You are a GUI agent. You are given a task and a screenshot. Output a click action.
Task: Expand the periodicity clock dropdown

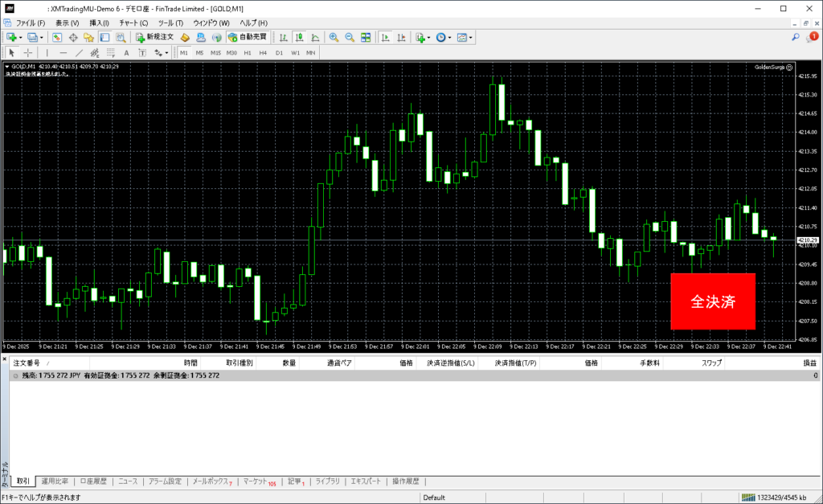pyautogui.click(x=450, y=37)
